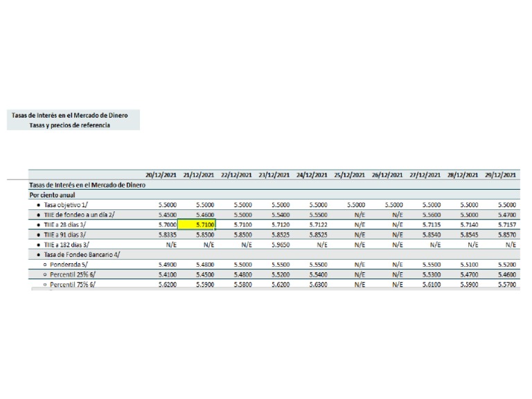The height and width of the screenshot is (399, 532).
Task: Select Ponderada value 5.5100 for 28/12/2021
Action: pyautogui.click(x=469, y=265)
